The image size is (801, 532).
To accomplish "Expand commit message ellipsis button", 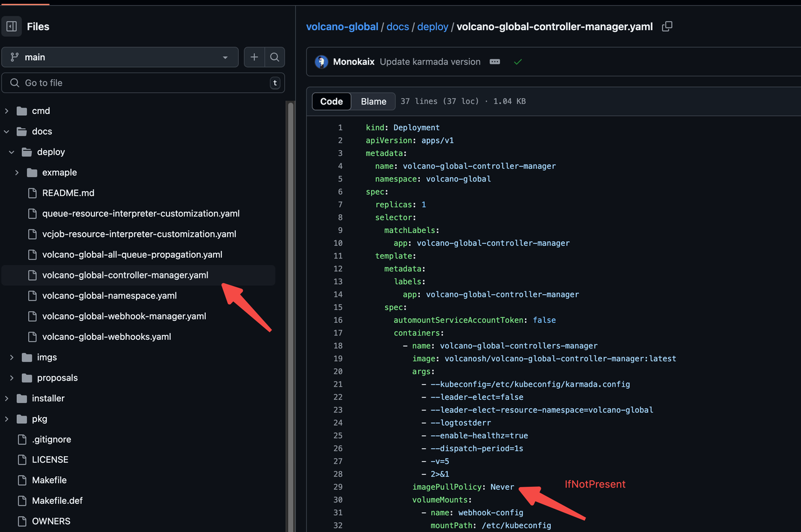I will 494,62.
